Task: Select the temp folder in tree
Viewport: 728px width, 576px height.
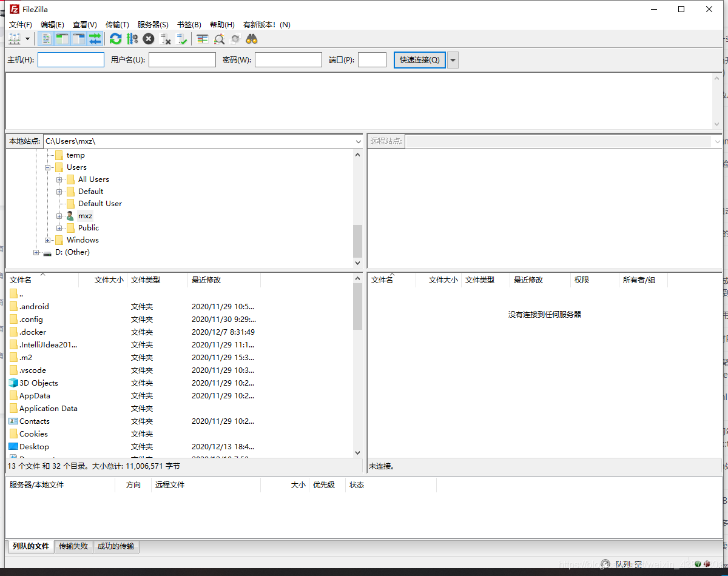Action: [75, 155]
